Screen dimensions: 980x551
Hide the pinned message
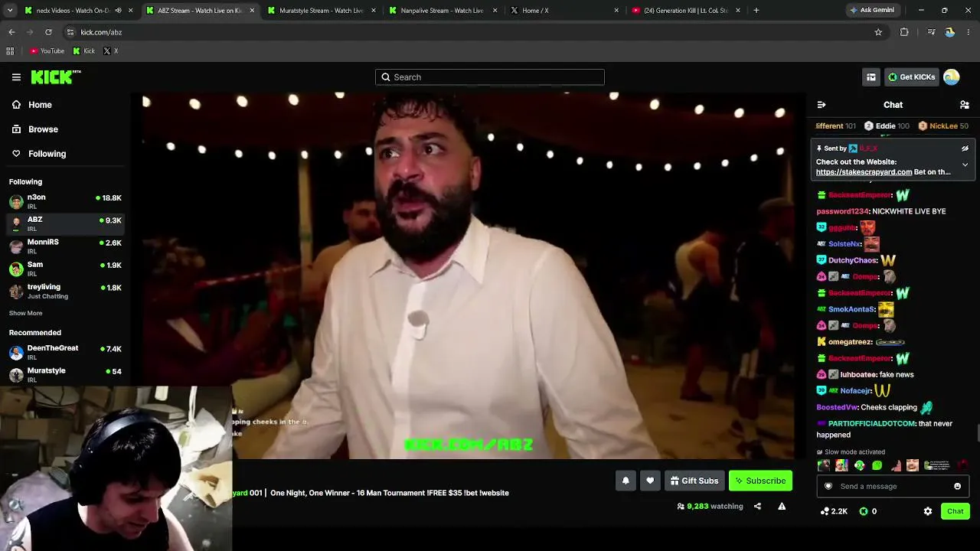[x=965, y=148]
